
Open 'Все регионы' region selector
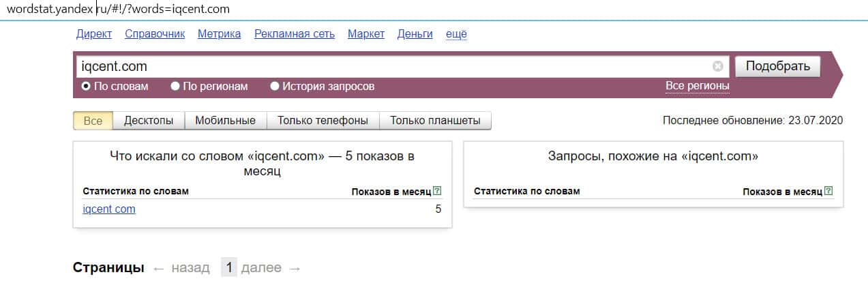pos(697,86)
